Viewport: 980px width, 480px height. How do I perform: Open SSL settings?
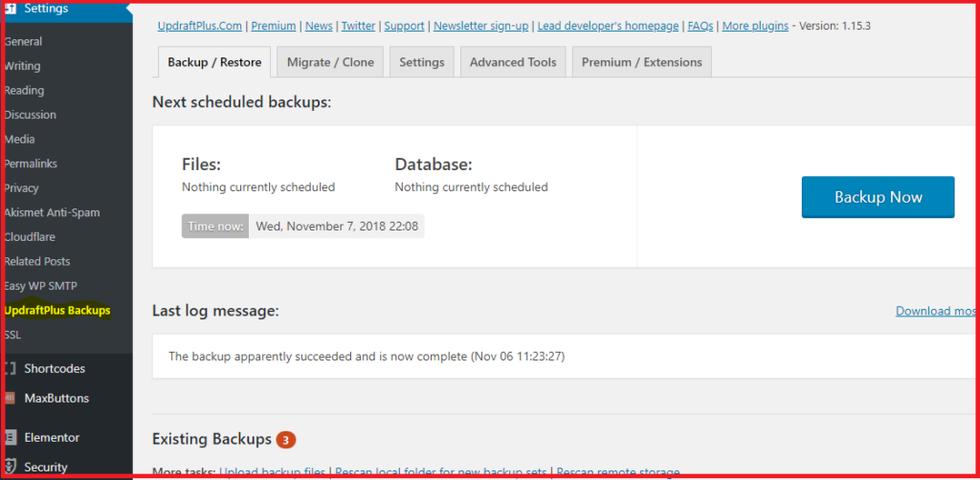(x=12, y=335)
